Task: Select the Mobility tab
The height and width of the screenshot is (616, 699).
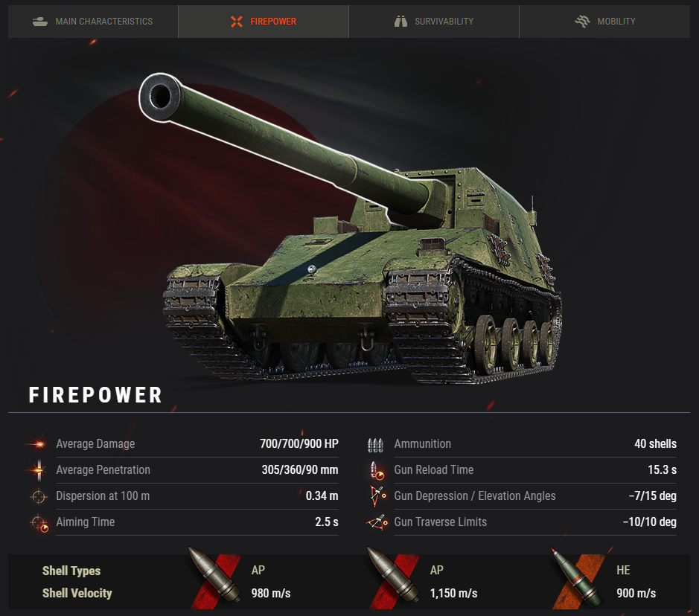Action: pos(605,22)
